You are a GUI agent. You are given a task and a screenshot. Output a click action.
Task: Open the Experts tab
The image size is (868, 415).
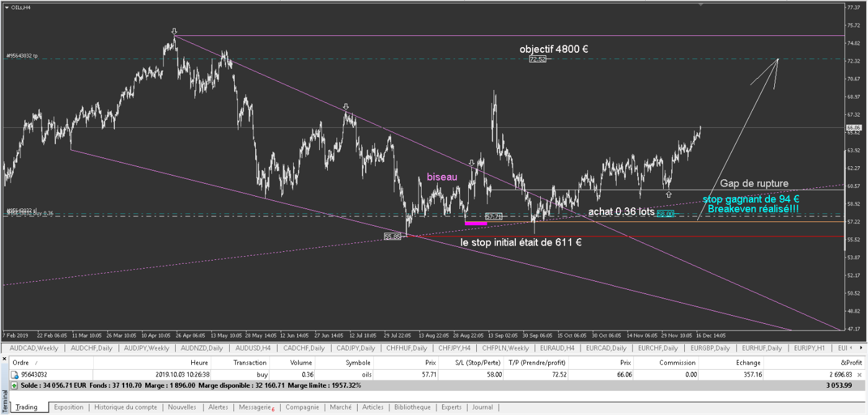click(451, 408)
